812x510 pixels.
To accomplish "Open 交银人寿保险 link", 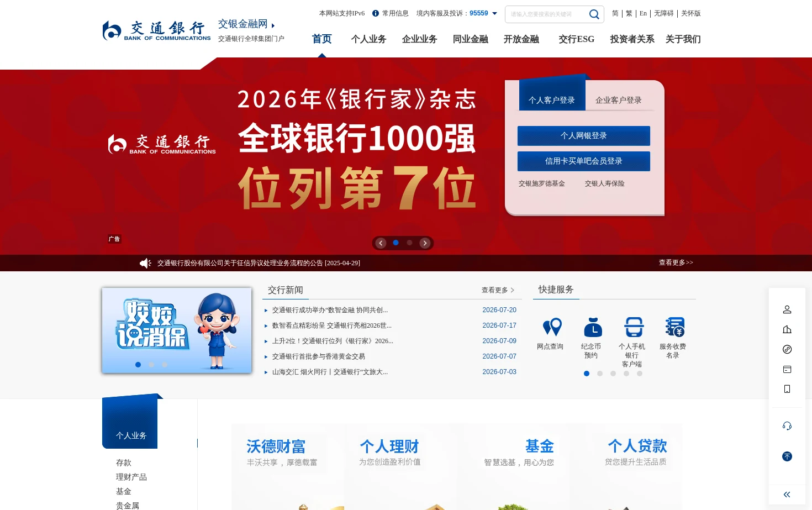I will pos(605,183).
